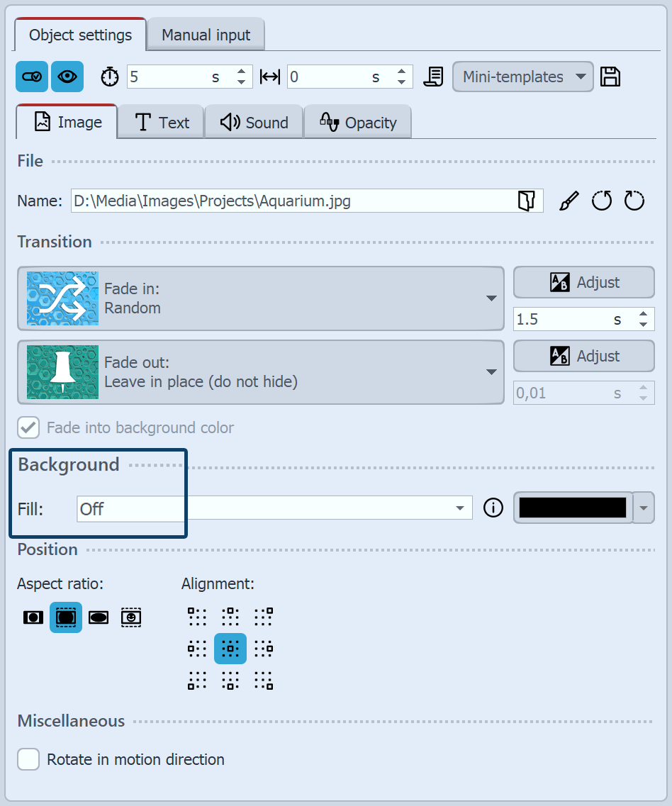This screenshot has height=806, width=672.
Task: Align image to middle right
Action: 263,649
